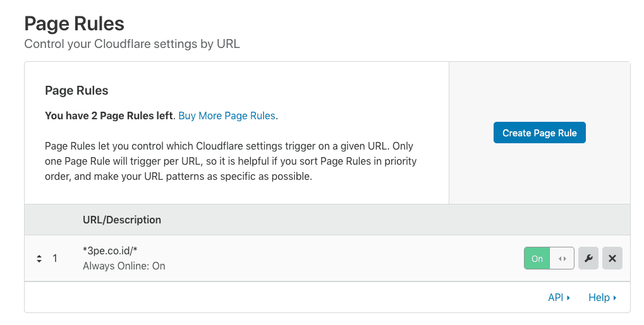This screenshot has width=644, height=325.
Task: Click the small arrow next to API
Action: click(568, 298)
